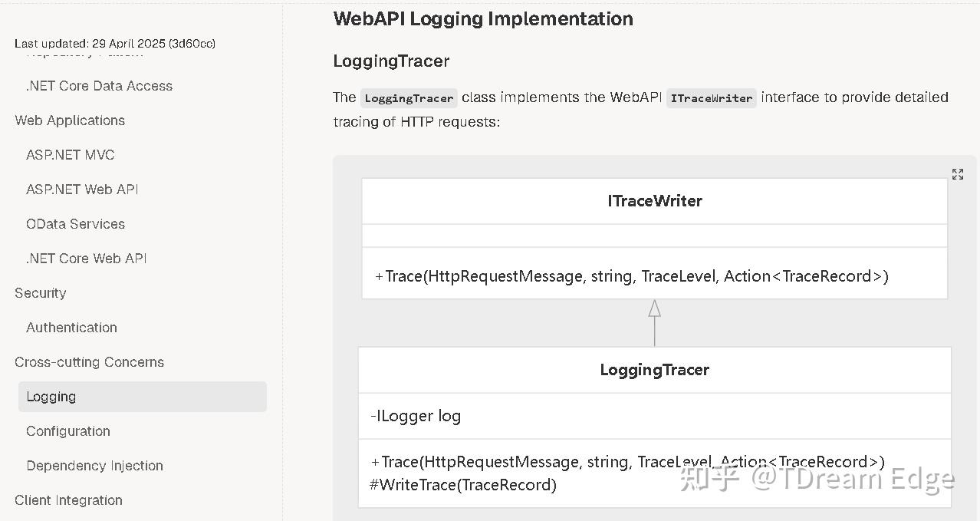980x521 pixels.
Task: Open the ASP.NET Web API page
Action: [x=82, y=190]
